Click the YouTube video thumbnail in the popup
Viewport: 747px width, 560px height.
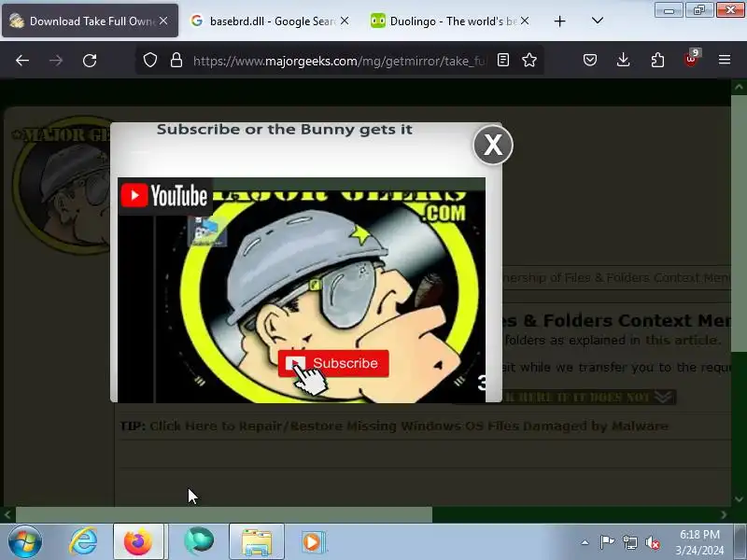(302, 290)
